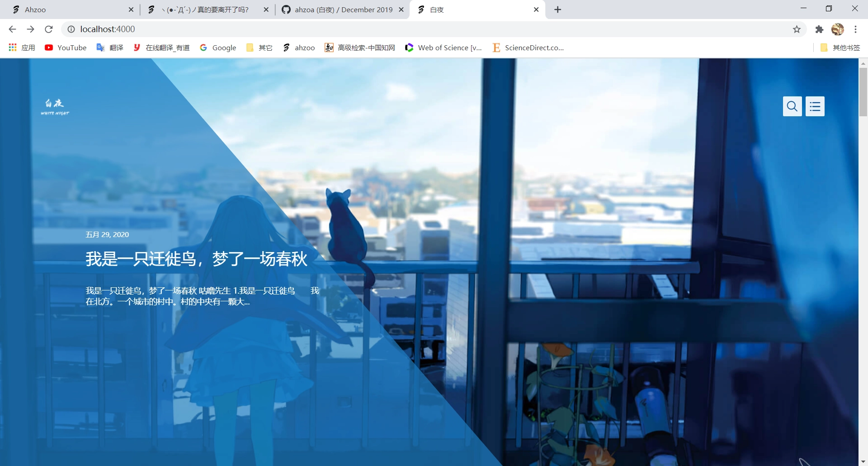
Task: Reload the current page
Action: click(x=49, y=29)
